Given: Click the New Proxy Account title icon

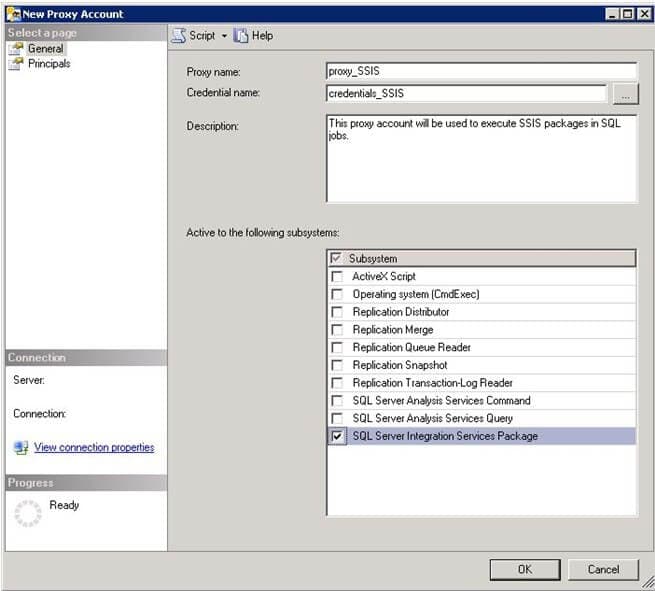Looking at the screenshot, I should click(13, 14).
